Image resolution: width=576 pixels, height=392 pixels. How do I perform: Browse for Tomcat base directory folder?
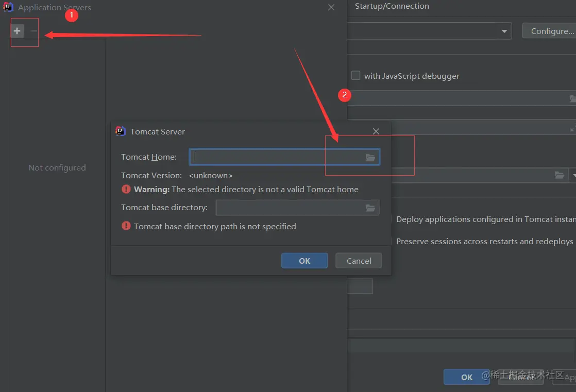pos(370,208)
